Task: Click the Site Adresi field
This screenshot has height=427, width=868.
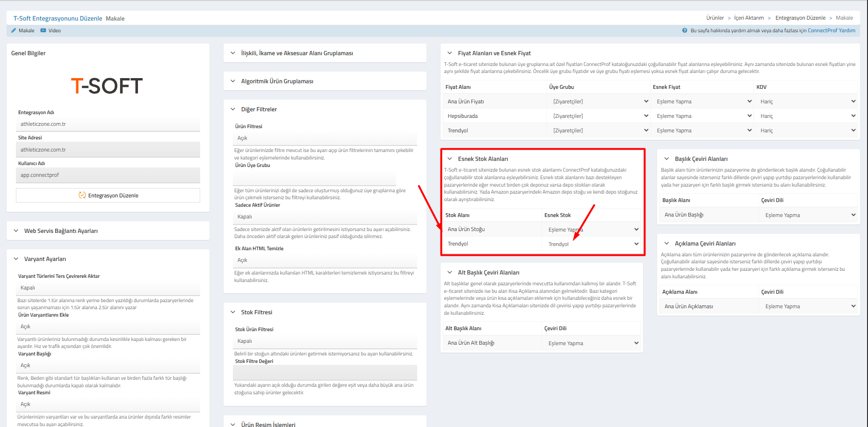Action: coord(108,150)
